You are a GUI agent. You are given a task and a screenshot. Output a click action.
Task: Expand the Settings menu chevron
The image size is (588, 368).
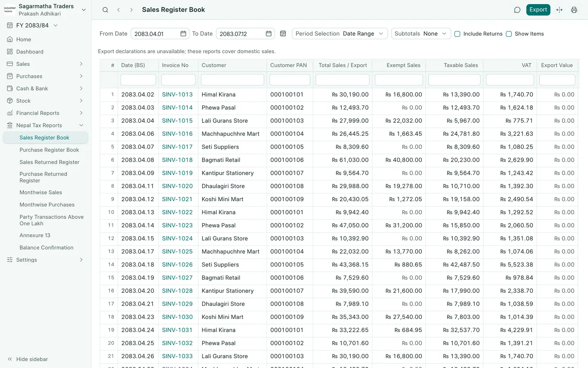(x=81, y=260)
